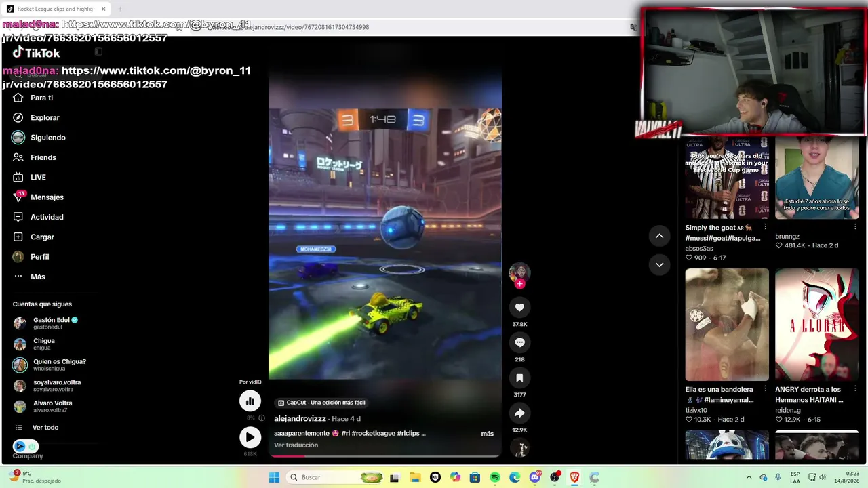Go to the next video with down arrow
This screenshot has width=868, height=488.
coord(659,264)
